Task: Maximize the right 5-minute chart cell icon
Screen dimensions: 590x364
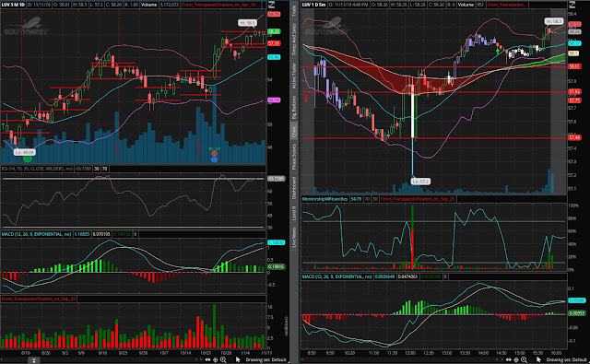Action: coord(572,5)
